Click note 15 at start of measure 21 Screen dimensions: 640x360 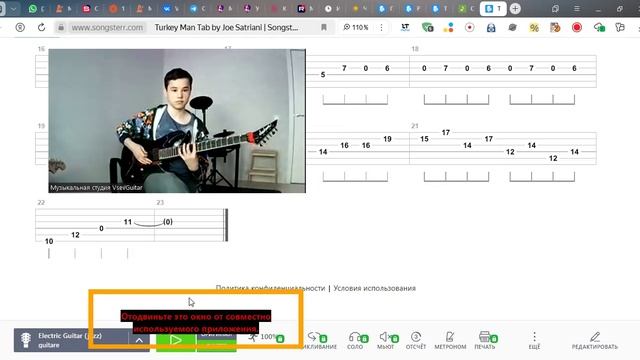(x=424, y=139)
